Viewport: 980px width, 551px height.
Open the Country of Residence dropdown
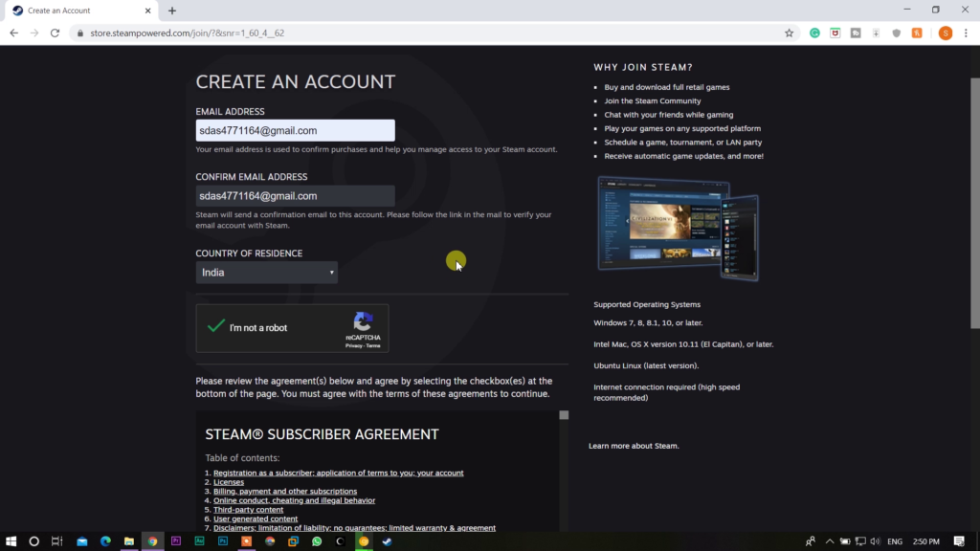coord(267,273)
